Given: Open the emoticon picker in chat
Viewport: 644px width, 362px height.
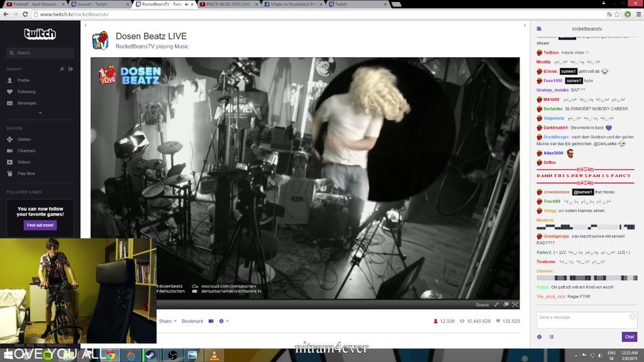Looking at the screenshot, I should (633, 317).
